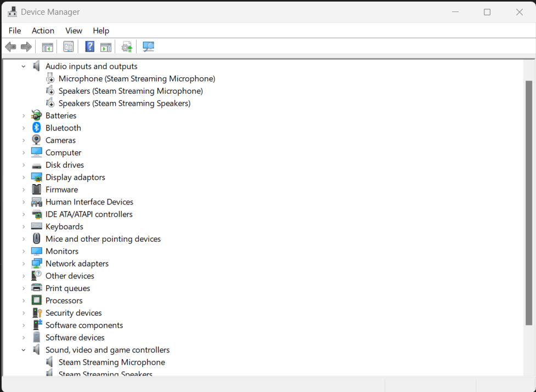Open the View menu
Viewport: 536px width, 392px height.
pyautogui.click(x=73, y=31)
